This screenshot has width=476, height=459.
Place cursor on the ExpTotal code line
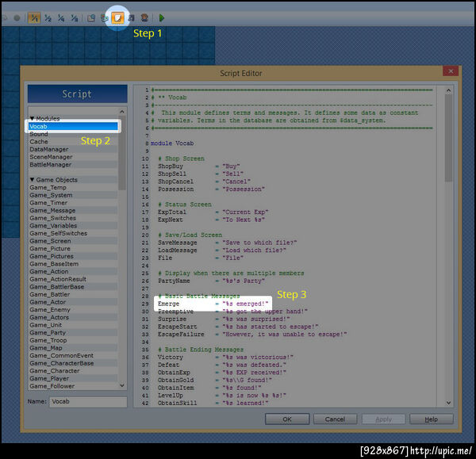coord(213,212)
